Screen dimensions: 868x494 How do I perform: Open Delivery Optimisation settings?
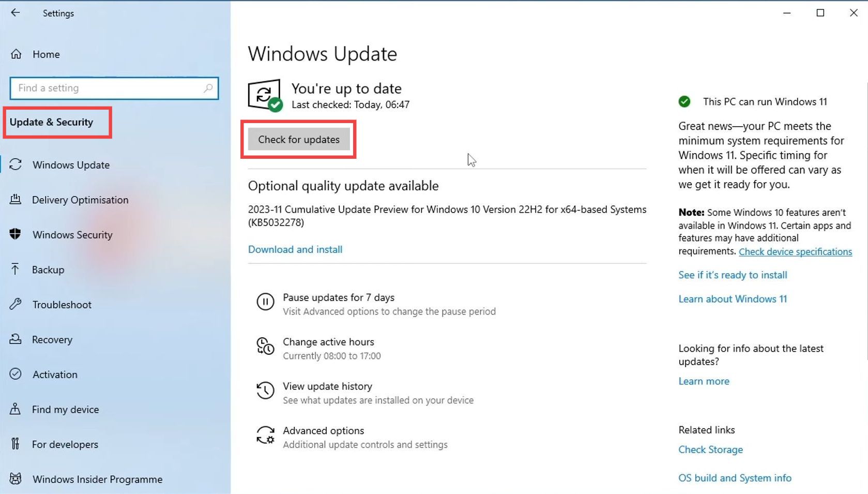tap(80, 200)
